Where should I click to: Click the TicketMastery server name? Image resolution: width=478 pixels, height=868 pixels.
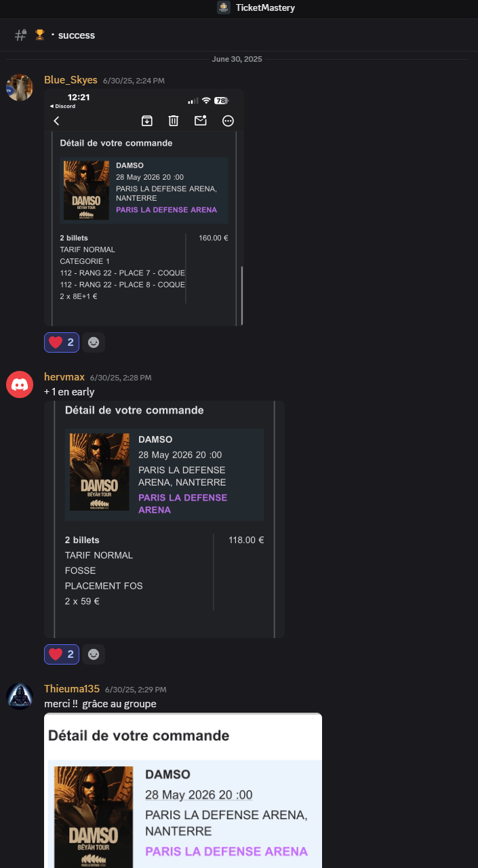tap(265, 8)
